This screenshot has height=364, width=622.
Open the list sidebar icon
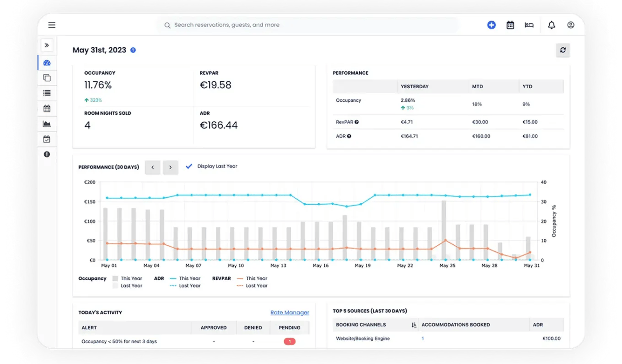[x=47, y=93]
